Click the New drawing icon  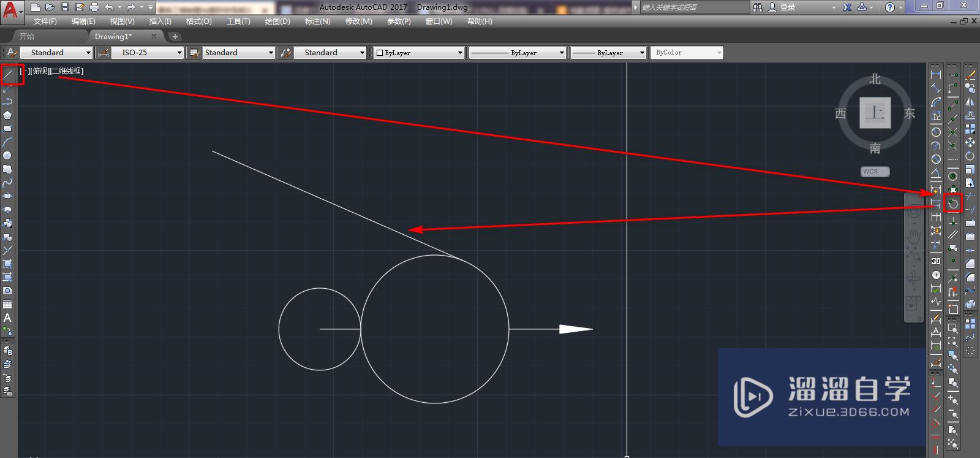point(36,7)
